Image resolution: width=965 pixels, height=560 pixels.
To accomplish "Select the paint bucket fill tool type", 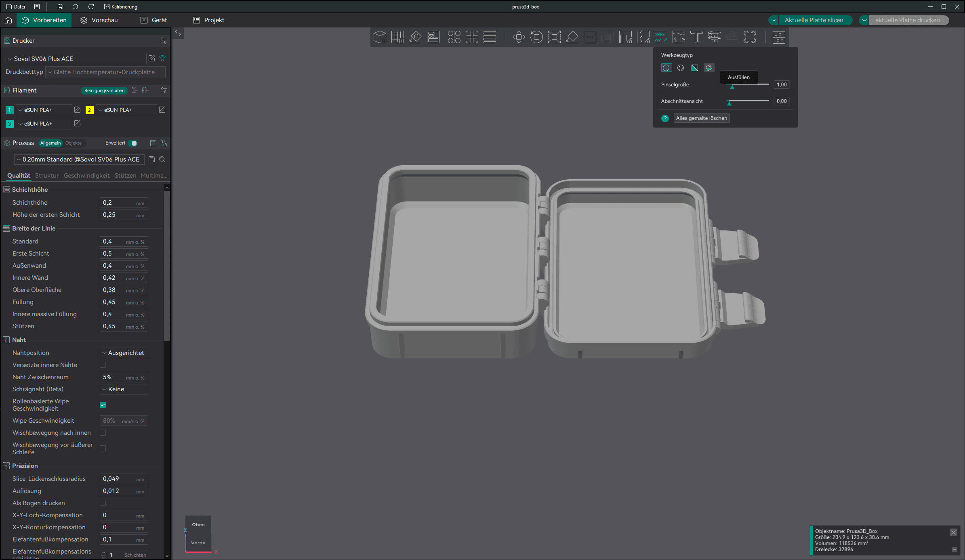I will pyautogui.click(x=709, y=68).
